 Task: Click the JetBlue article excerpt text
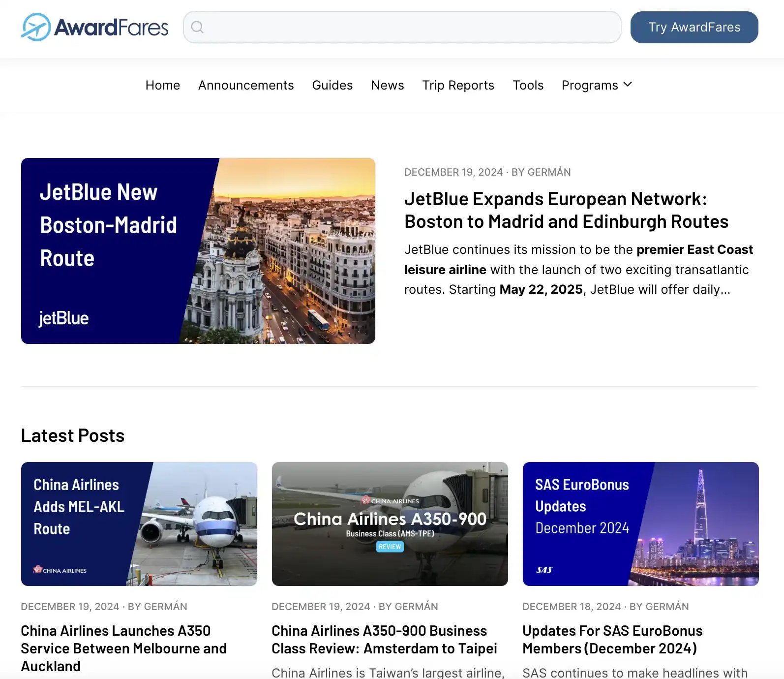click(578, 270)
